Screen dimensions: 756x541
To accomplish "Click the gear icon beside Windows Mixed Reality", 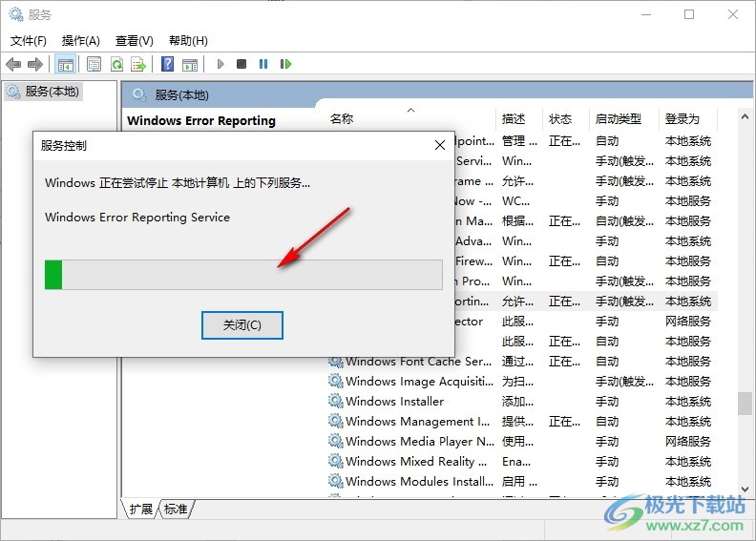I will tap(336, 461).
